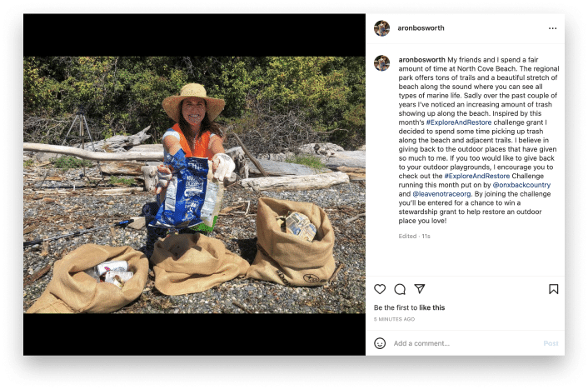Focus the "Add a comment..." field

point(462,343)
